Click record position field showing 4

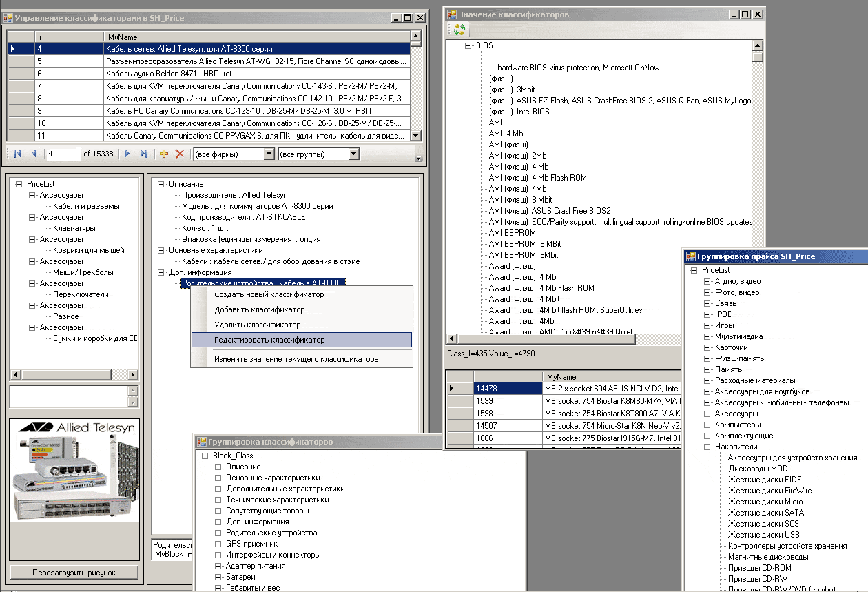coord(63,154)
